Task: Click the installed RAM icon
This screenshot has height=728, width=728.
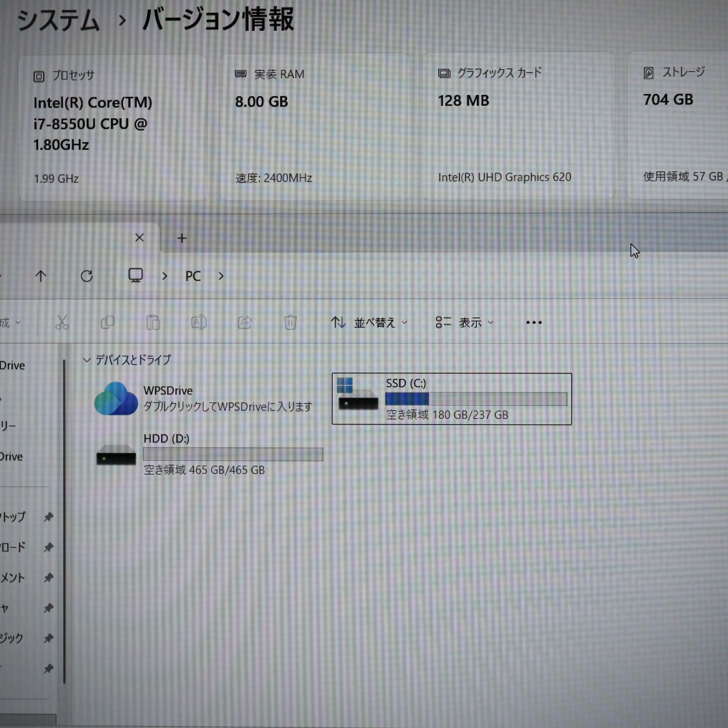Action: [241, 74]
